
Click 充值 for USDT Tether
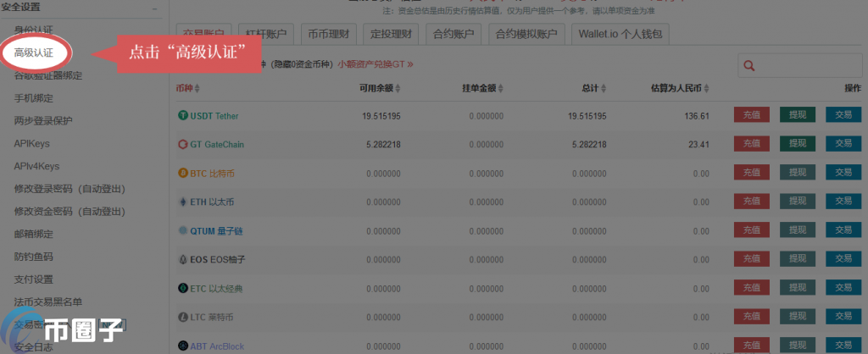[x=751, y=115]
